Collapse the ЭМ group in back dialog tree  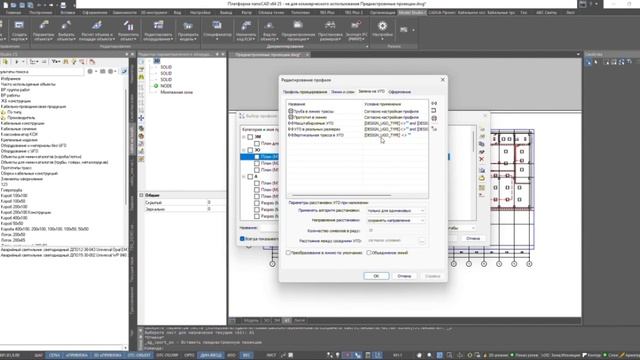click(244, 137)
